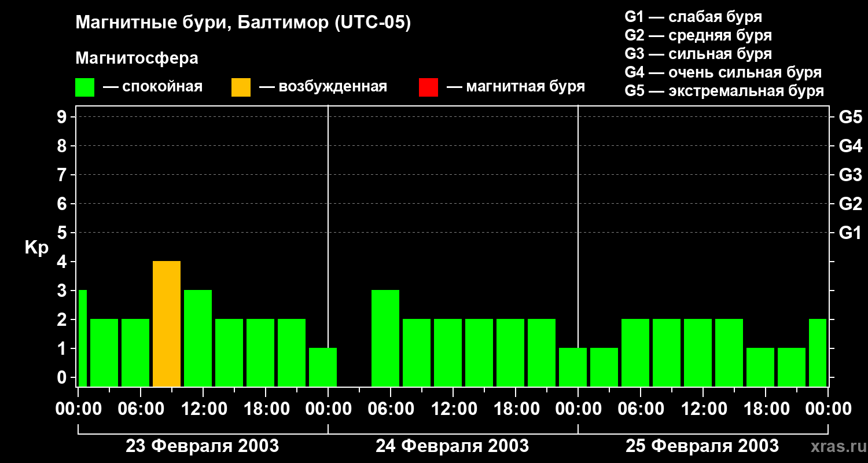Click the Kp 1 bar just before midnight 23 February
The image size is (868, 463).
323,367
